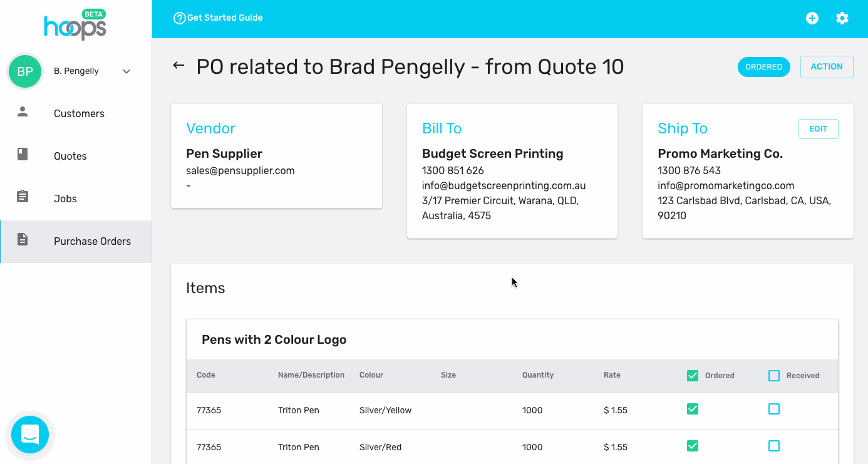Click the Get Started Guide help icon

[x=180, y=18]
